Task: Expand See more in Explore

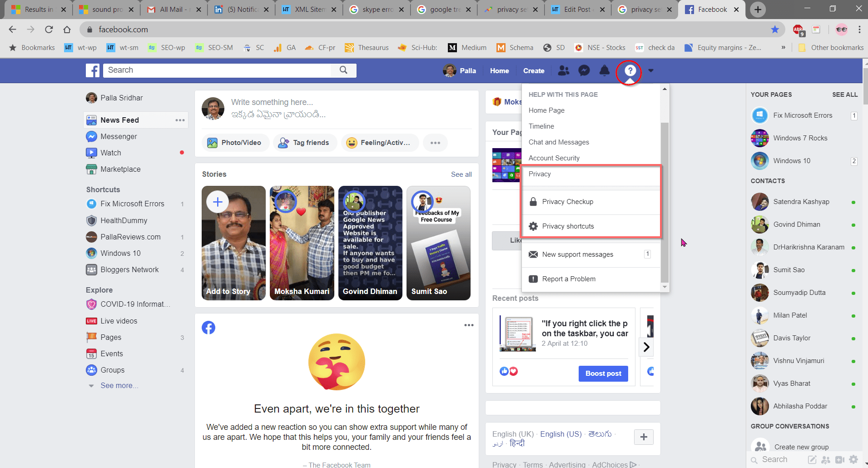Action: point(119,385)
